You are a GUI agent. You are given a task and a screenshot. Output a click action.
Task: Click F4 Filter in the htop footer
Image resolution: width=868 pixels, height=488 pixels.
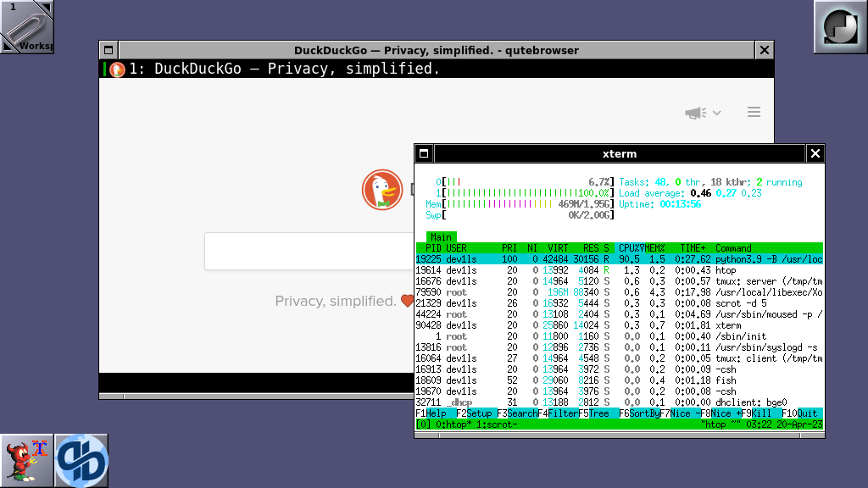point(558,413)
